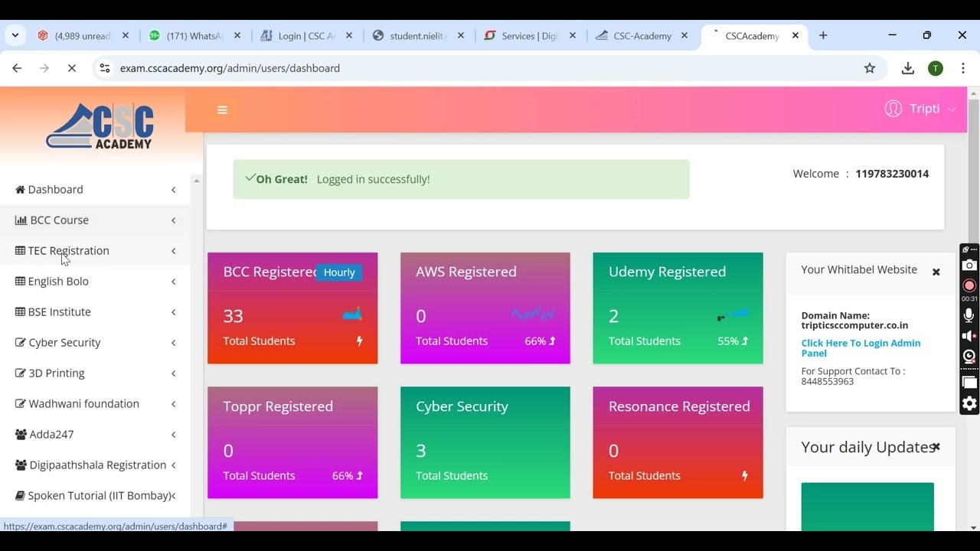Click the recorder window selection icon
The image size is (980, 551).
tap(969, 382)
